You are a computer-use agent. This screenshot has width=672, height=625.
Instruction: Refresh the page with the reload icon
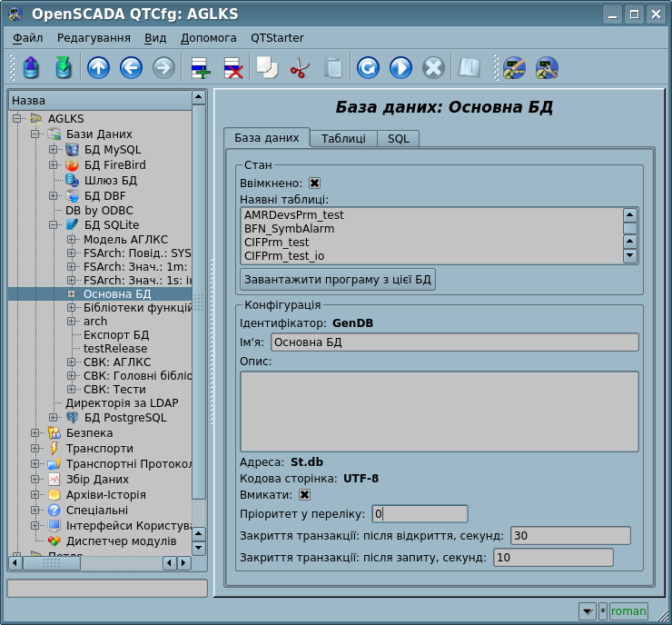pos(368,67)
